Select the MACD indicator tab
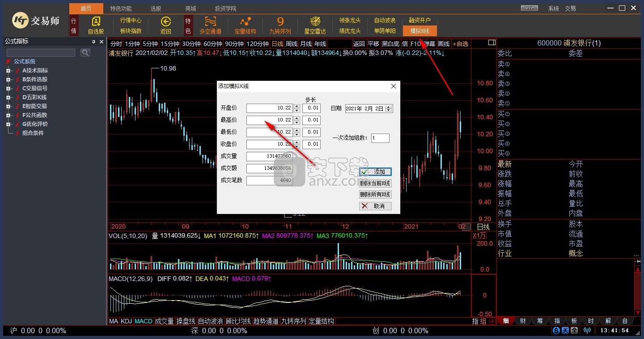 [x=144, y=321]
